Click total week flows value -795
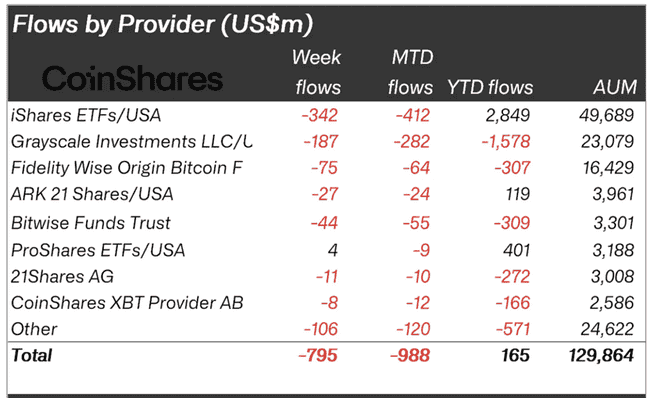 tap(318, 355)
